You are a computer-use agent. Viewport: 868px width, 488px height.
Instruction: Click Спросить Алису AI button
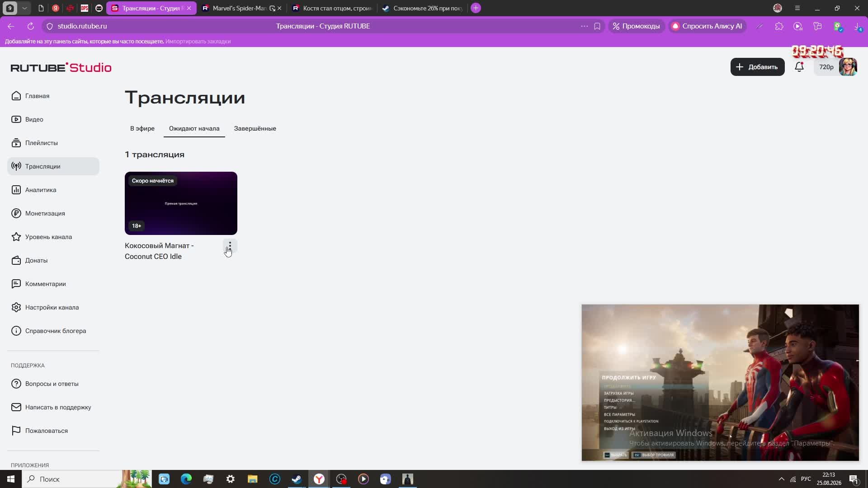(x=707, y=26)
